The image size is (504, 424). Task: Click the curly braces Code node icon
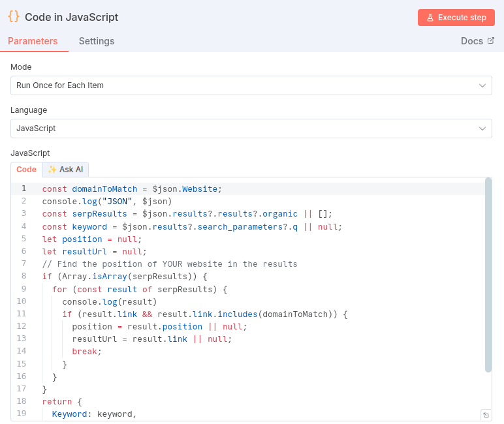point(14,17)
